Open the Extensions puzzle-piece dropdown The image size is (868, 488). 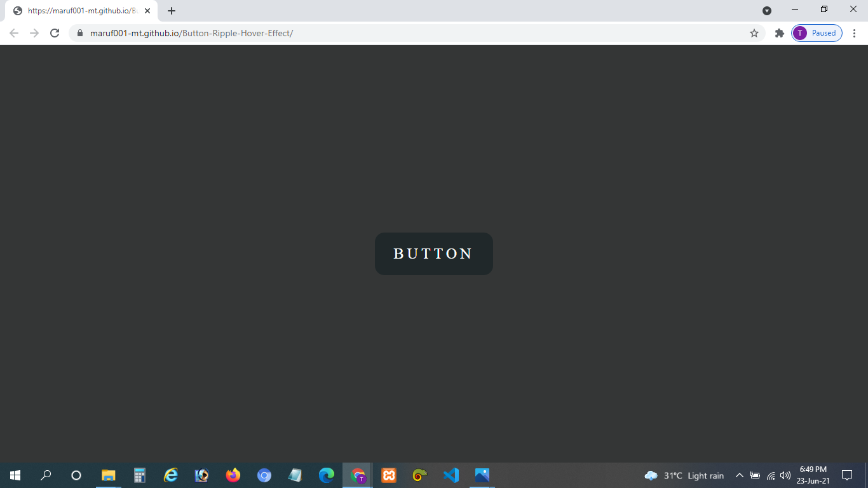pos(779,33)
